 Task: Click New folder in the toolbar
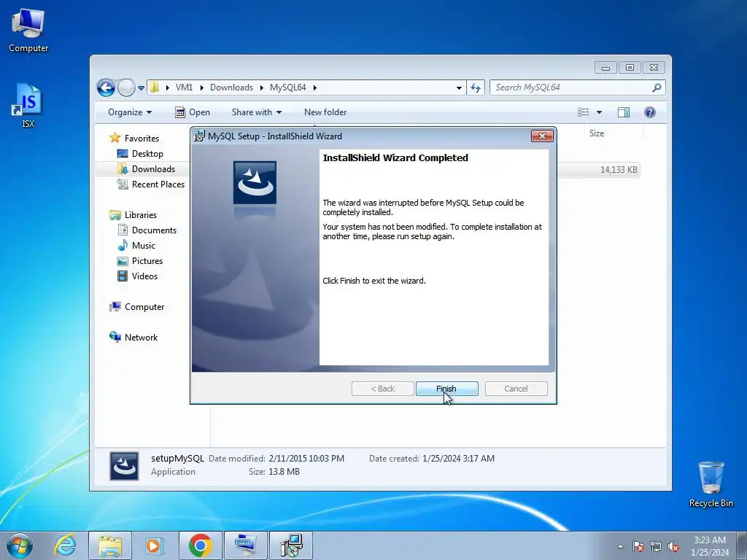[x=325, y=112]
